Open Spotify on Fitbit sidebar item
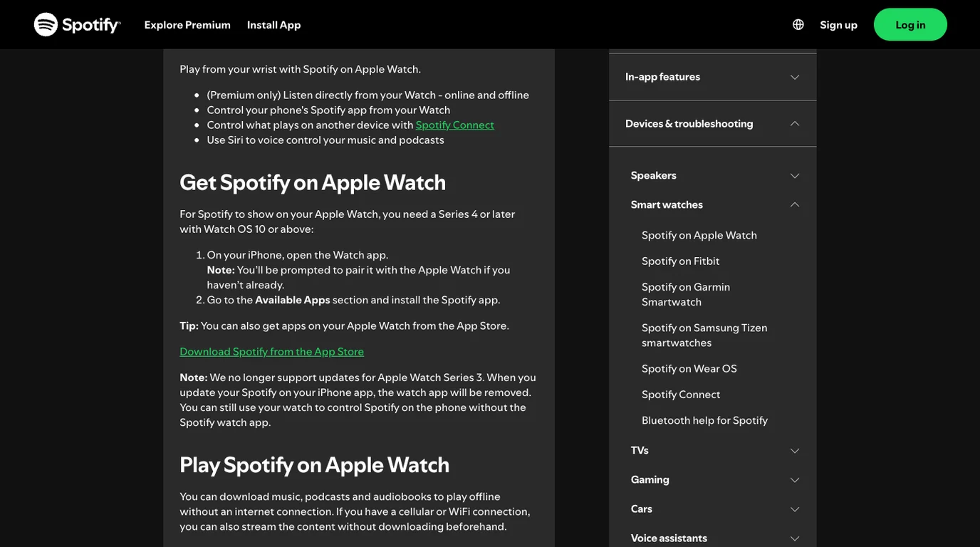Viewport: 980px width, 547px height. [x=680, y=261]
